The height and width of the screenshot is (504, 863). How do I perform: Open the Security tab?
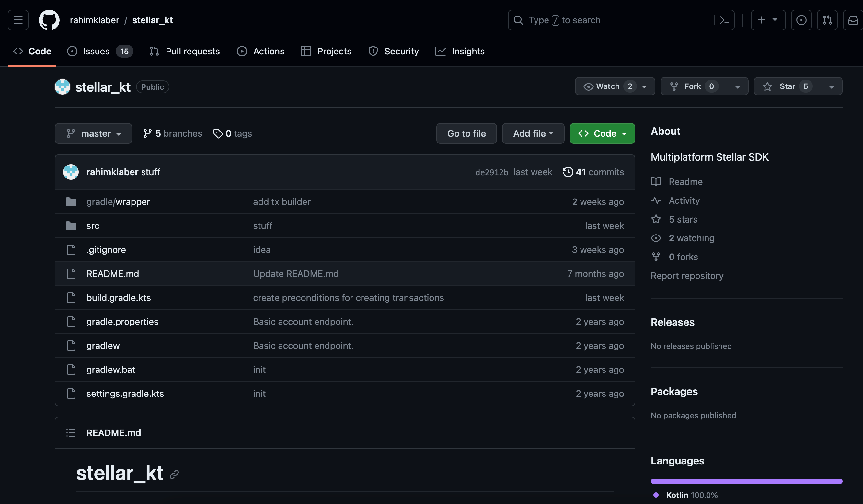394,52
